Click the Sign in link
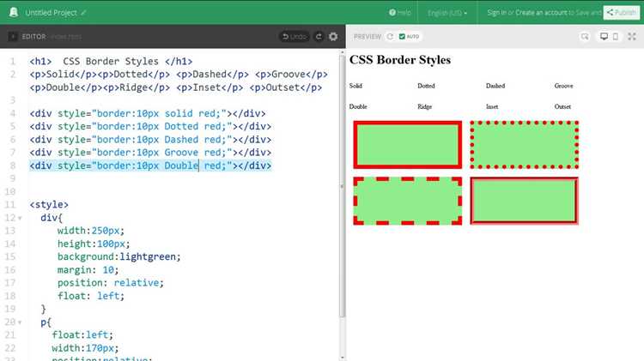Screen dimensions: 644x361 (496, 13)
